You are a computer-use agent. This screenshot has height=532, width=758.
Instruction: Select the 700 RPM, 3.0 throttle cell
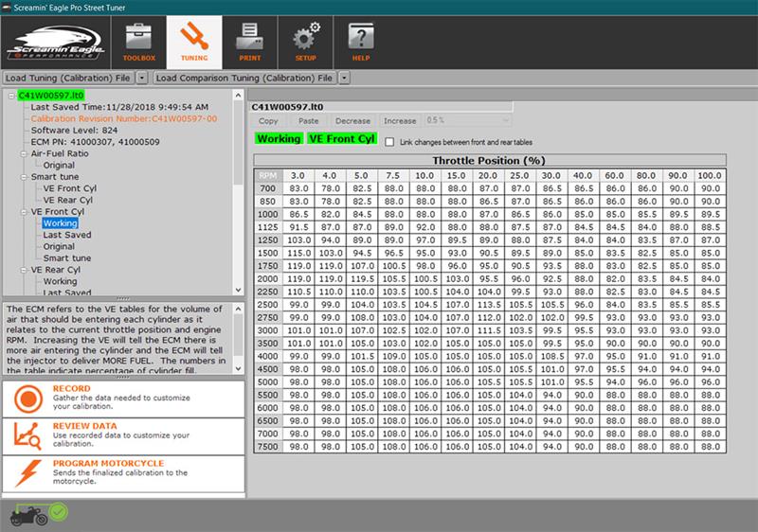(x=297, y=189)
